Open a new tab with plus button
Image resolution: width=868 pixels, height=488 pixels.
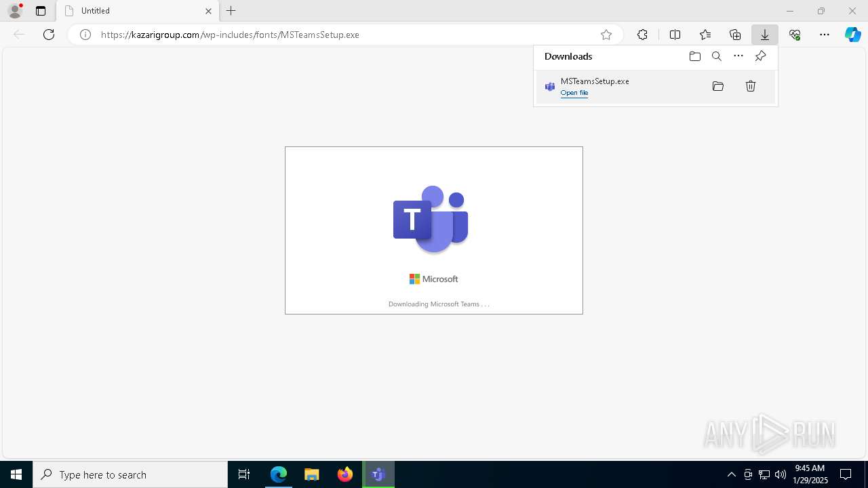[x=231, y=11]
